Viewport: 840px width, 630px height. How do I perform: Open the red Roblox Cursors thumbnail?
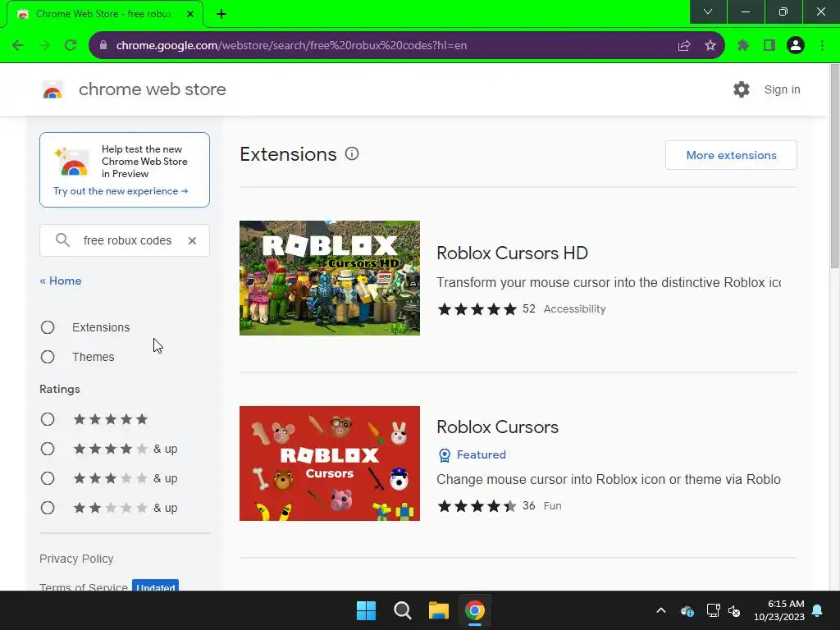pos(330,463)
